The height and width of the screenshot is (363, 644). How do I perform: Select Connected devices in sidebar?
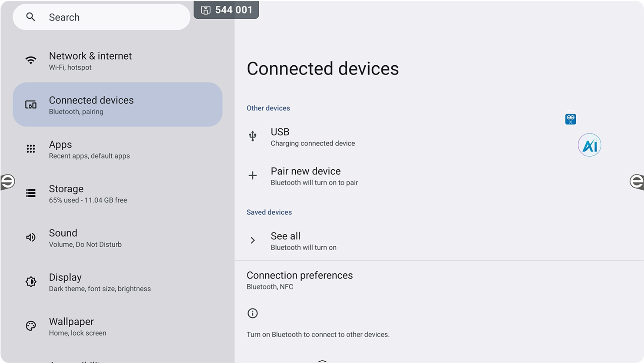[117, 104]
